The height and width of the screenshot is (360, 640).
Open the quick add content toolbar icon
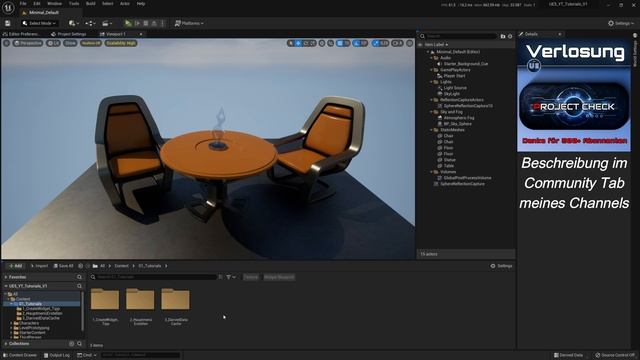[74, 23]
